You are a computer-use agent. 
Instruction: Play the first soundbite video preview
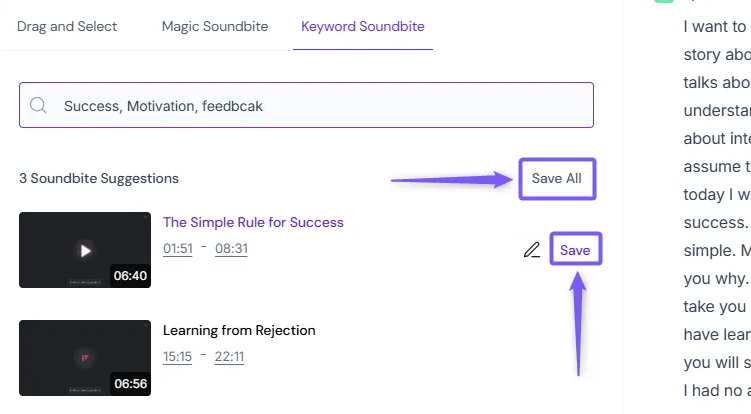pyautogui.click(x=85, y=250)
